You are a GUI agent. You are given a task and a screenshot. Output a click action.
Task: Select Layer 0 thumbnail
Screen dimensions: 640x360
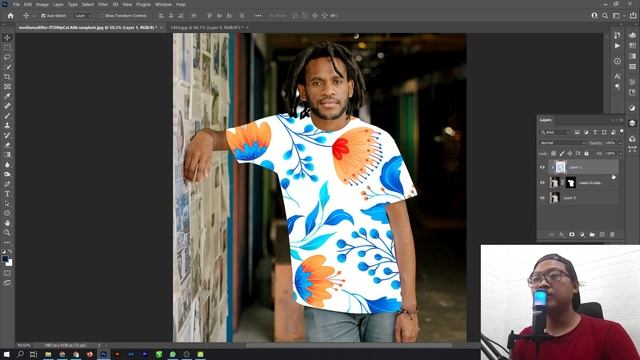pyautogui.click(x=555, y=198)
